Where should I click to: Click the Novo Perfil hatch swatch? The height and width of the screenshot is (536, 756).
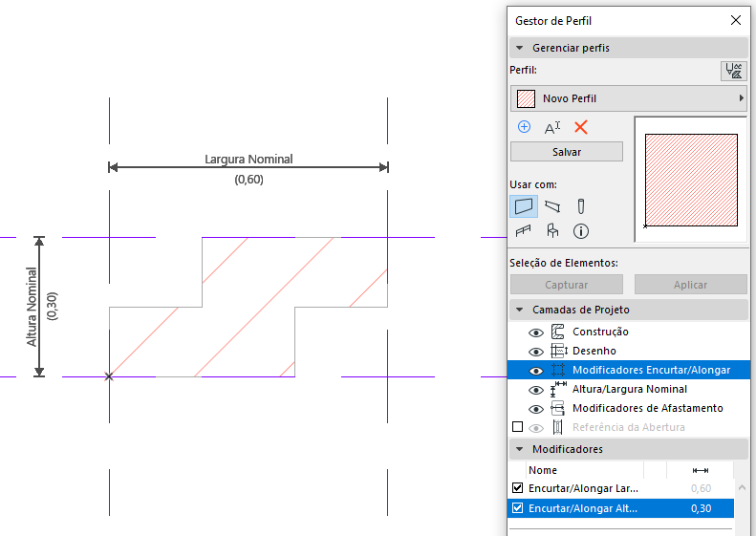coord(526,98)
